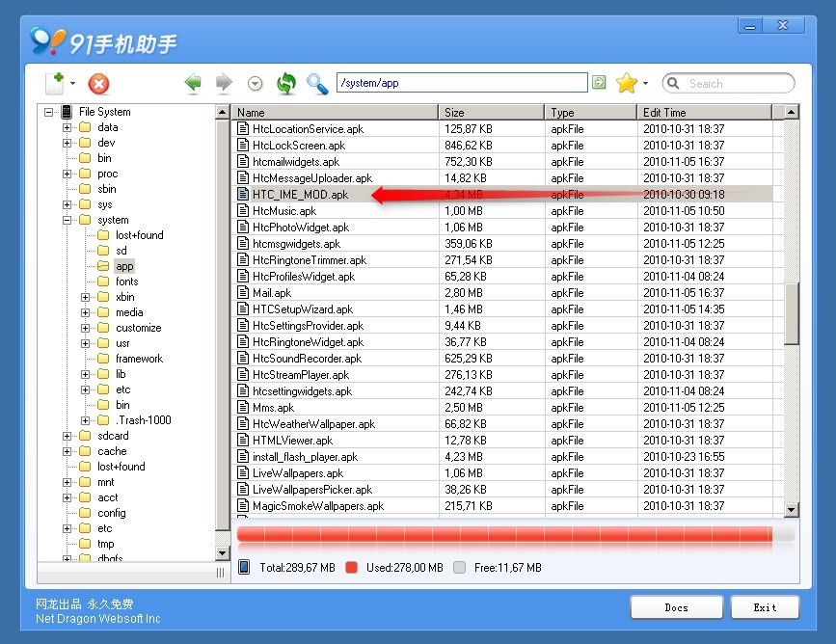Click the go-to-path button beside address field

pyautogui.click(x=599, y=83)
